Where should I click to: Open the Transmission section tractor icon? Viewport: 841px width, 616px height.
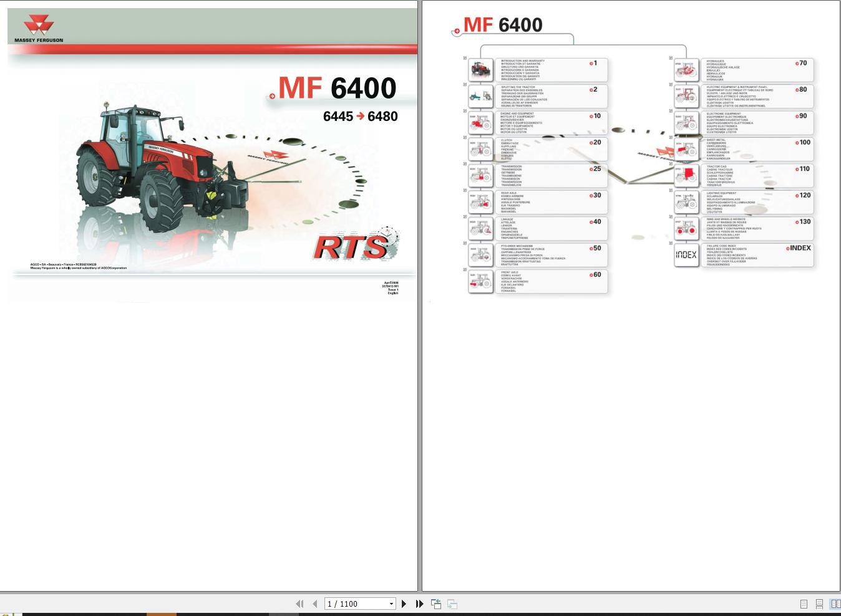[x=480, y=176]
